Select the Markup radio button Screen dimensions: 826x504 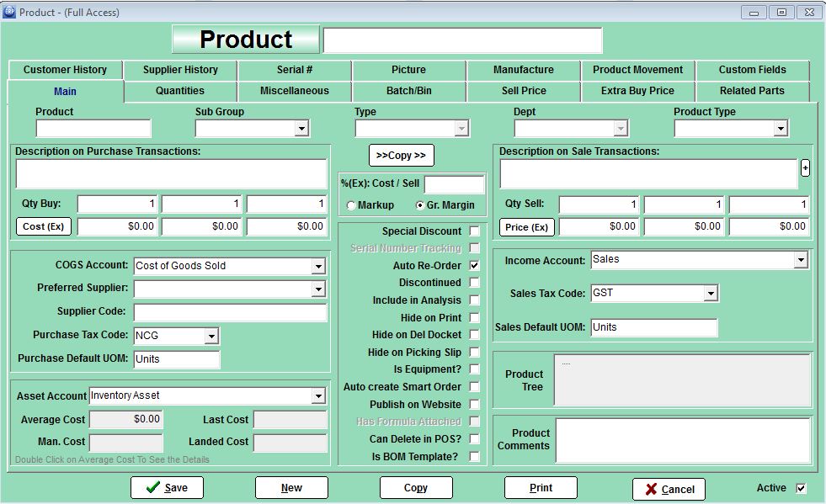pos(351,205)
